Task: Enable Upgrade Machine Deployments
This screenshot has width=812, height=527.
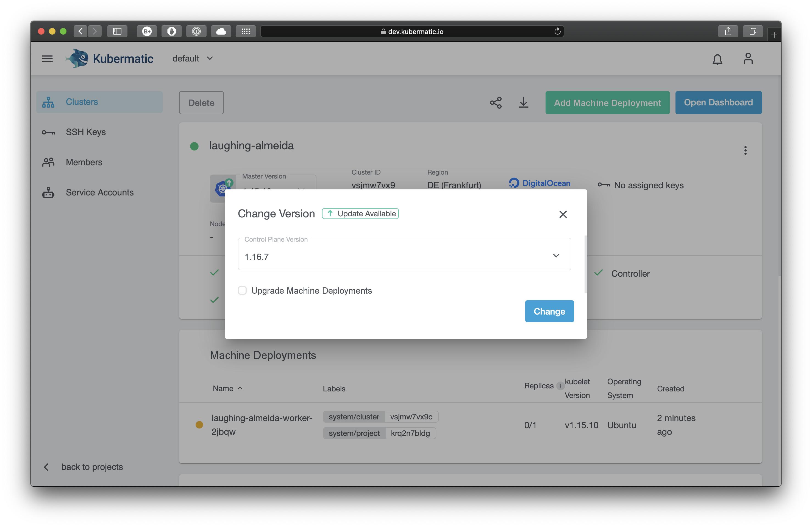Action: pyautogui.click(x=242, y=290)
